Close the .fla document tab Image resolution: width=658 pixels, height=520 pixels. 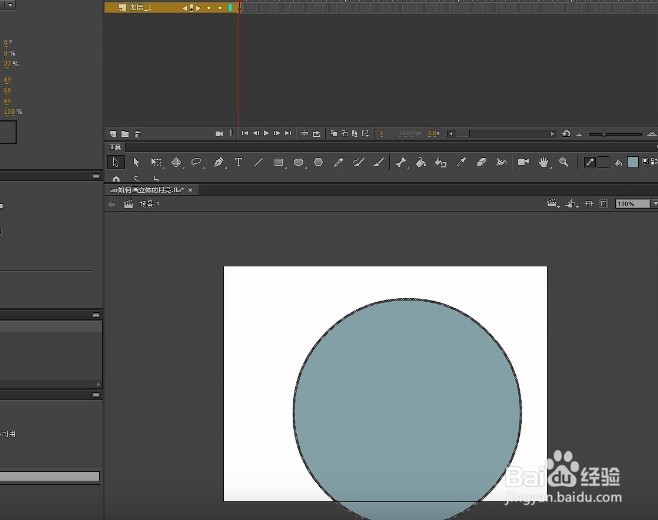tap(191, 190)
